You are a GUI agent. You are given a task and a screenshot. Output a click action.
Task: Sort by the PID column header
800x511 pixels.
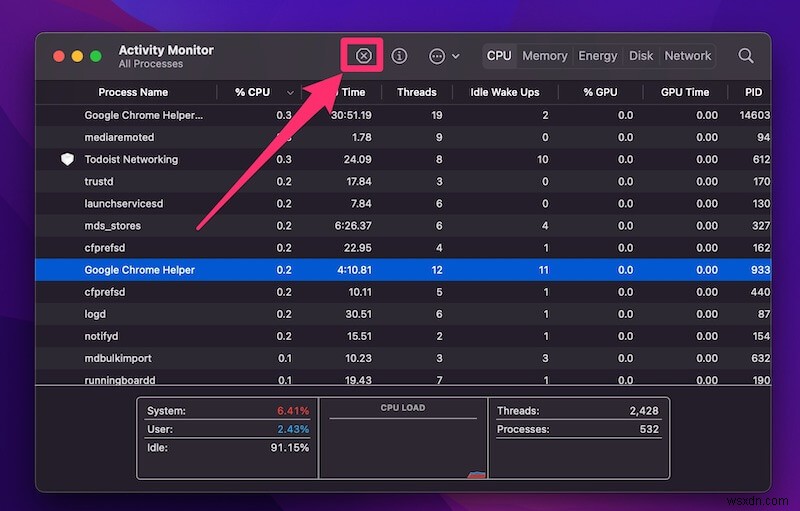[753, 92]
